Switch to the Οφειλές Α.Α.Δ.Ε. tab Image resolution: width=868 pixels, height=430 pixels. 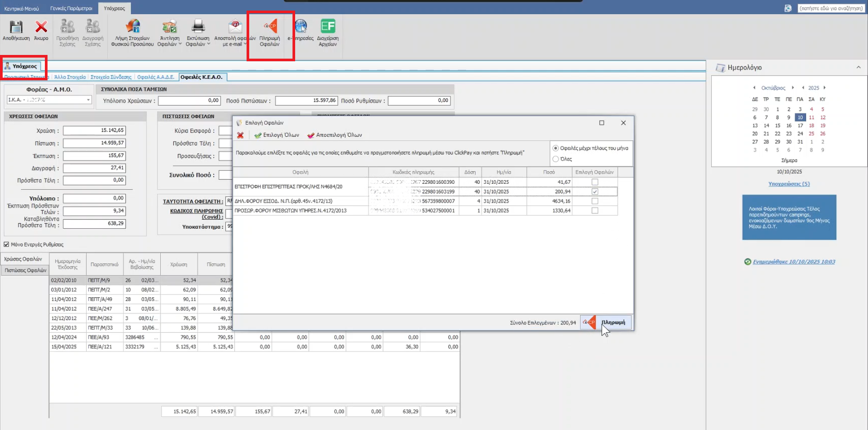pos(155,77)
